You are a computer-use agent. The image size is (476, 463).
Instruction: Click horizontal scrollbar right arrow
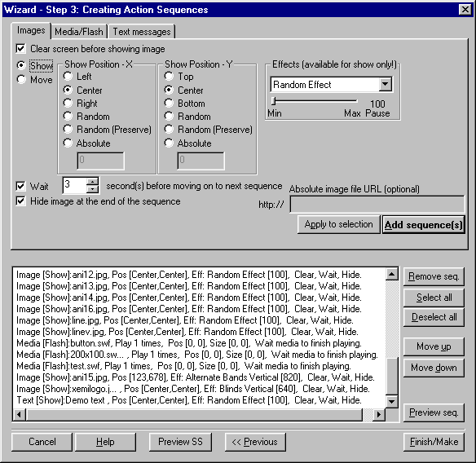pos(378,414)
